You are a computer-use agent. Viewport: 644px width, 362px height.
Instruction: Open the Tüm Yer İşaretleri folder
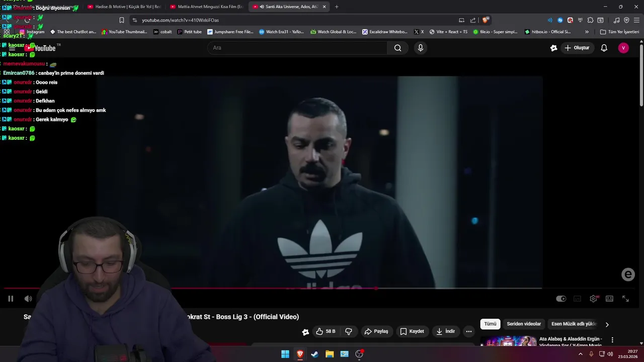[620, 32]
